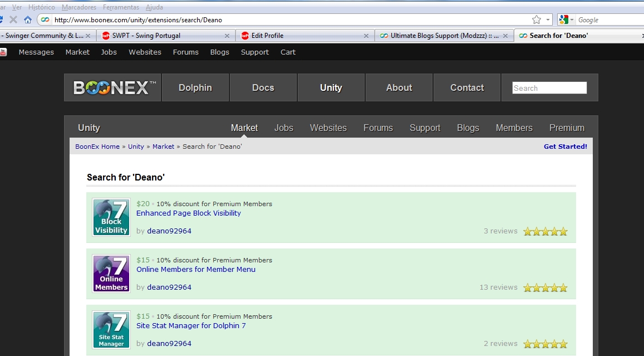644x356 pixels.
Task: Open the Ferramentas menu
Action: coord(121,7)
